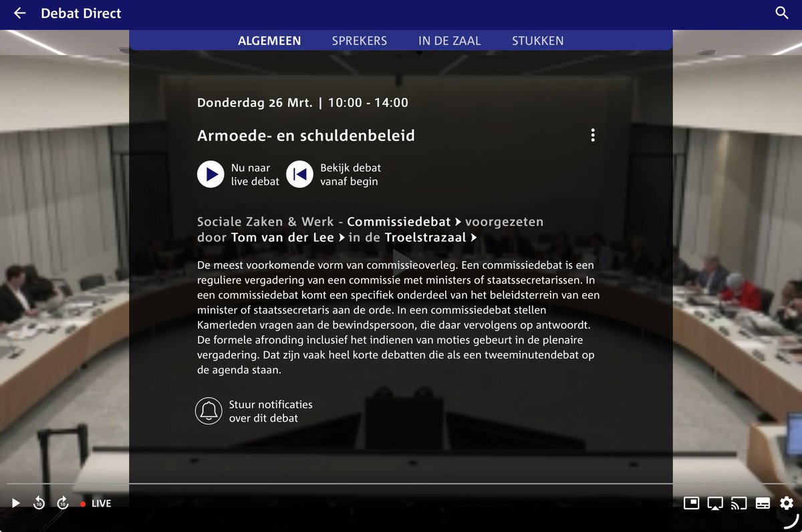Switch to ALGEMEEN tab

(x=269, y=41)
